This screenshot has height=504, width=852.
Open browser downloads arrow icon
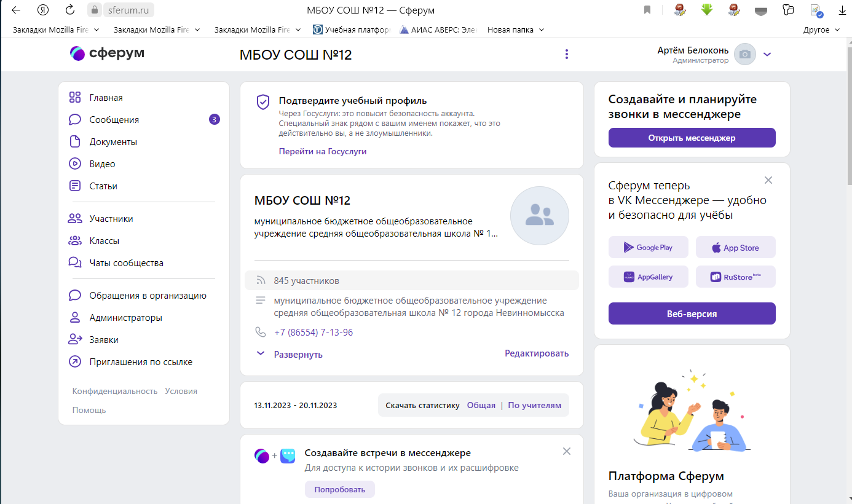(x=842, y=10)
